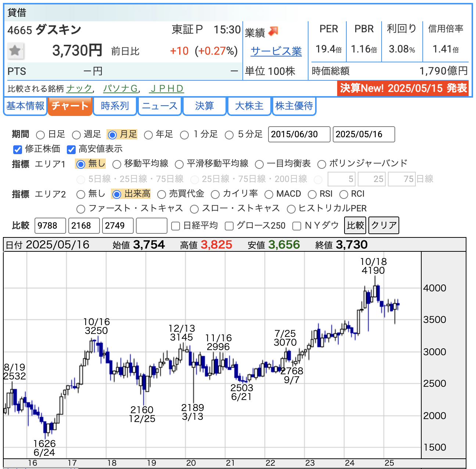Select the 25日線・75日線・200日線 preset

195,179
